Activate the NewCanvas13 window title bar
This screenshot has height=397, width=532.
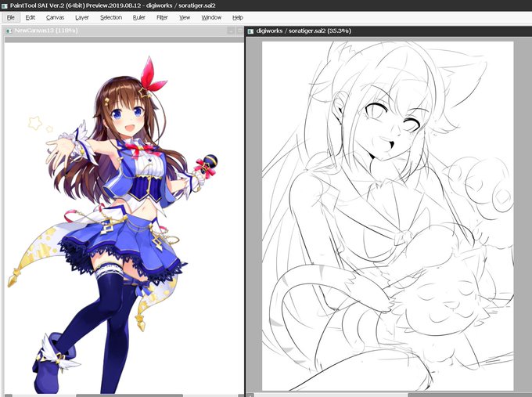(119, 31)
